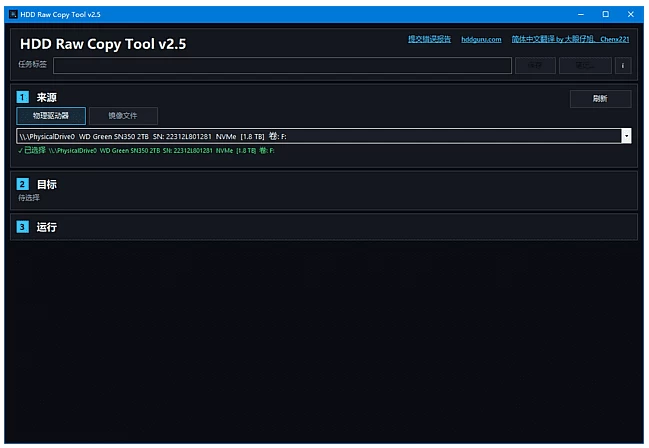Open the 简体中文翻译 translator credit link
The width and height of the screenshot is (649, 448).
[570, 39]
